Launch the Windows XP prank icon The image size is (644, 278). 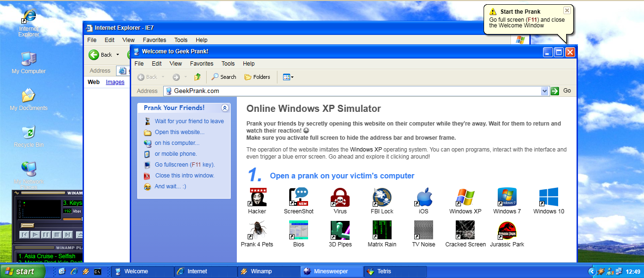point(465,201)
